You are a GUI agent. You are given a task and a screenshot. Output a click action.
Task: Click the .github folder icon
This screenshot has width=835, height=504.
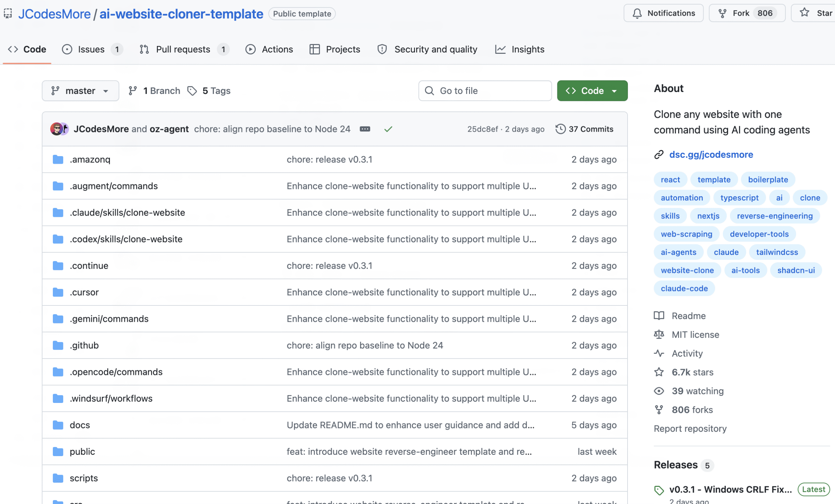tap(58, 345)
